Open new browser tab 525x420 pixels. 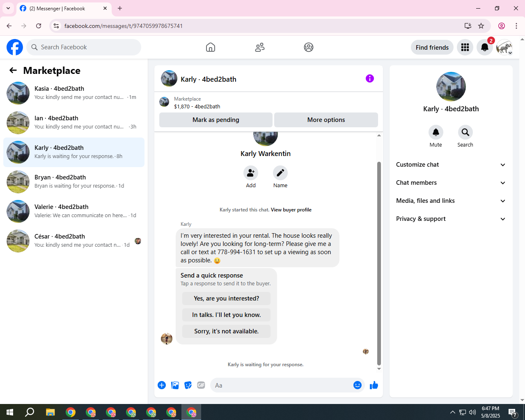(120, 8)
